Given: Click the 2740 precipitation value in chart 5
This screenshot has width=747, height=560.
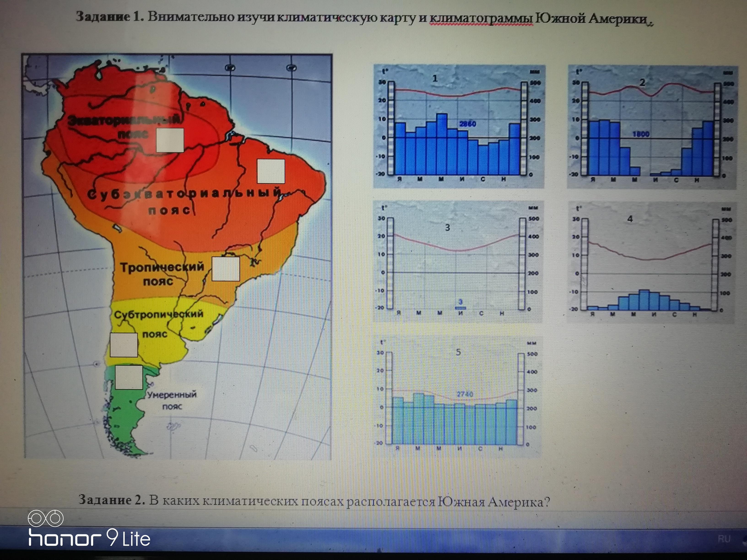Looking at the screenshot, I should click(x=465, y=394).
